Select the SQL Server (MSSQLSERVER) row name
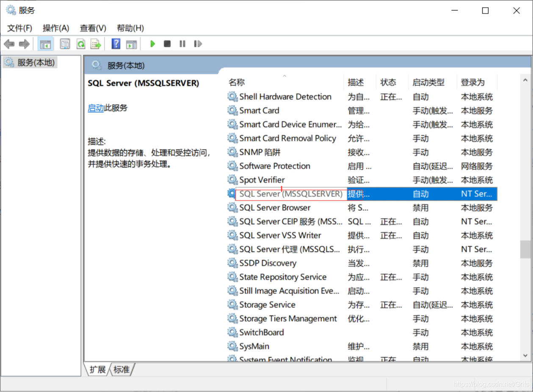This screenshot has width=533, height=392. point(291,194)
